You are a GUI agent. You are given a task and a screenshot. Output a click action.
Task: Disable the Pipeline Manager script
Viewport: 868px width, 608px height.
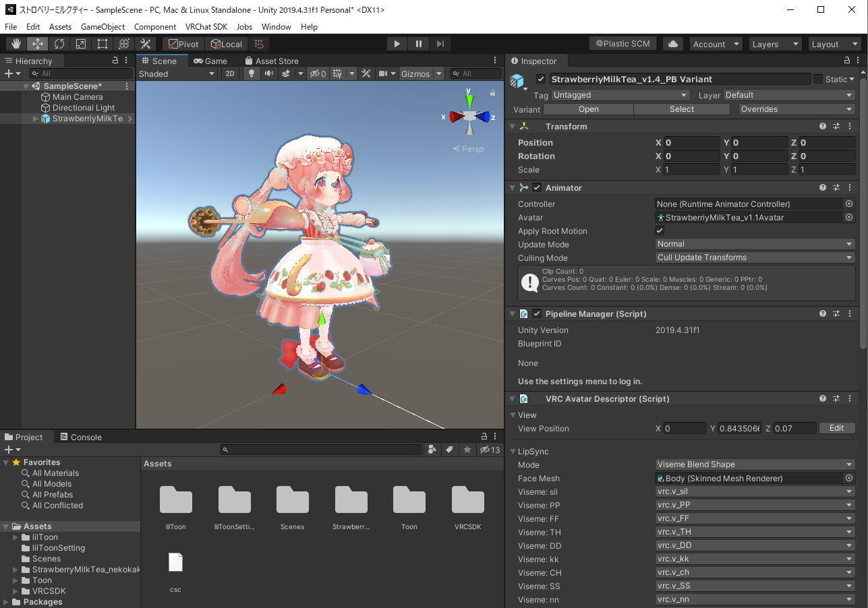(537, 313)
